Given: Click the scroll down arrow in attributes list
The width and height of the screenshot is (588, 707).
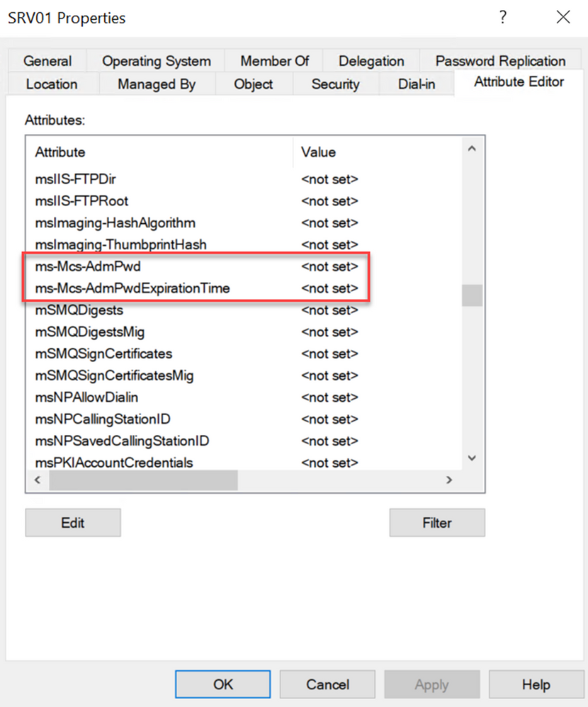Looking at the screenshot, I should tap(472, 459).
